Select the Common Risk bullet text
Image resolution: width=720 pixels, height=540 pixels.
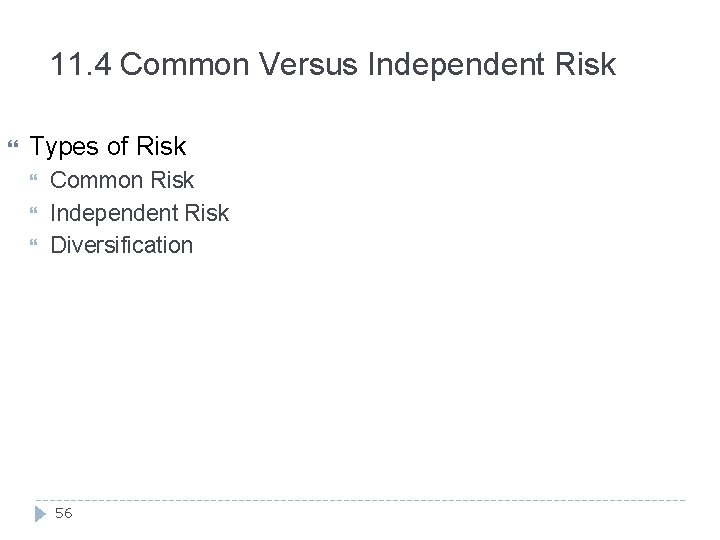click(122, 181)
